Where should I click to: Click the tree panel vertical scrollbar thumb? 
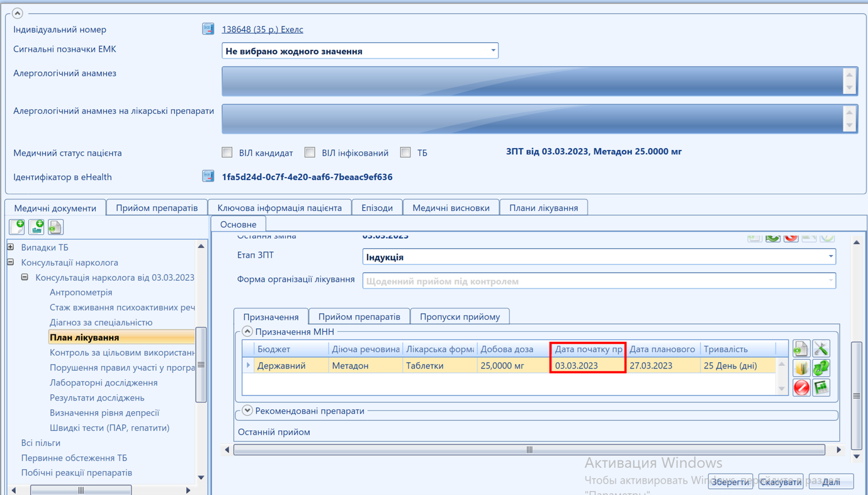click(x=201, y=365)
